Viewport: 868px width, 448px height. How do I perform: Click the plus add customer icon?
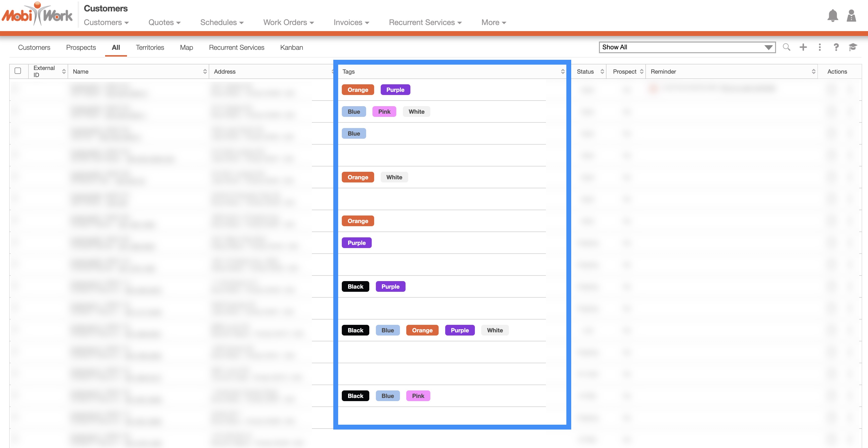[803, 47]
